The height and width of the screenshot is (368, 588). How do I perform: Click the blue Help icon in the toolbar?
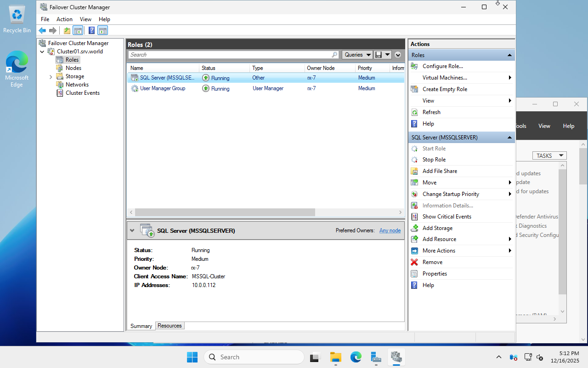click(91, 31)
